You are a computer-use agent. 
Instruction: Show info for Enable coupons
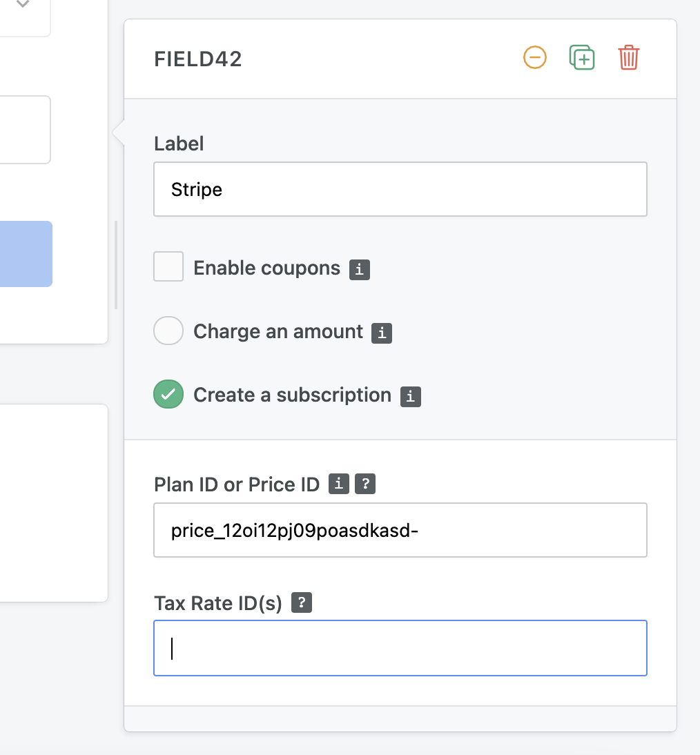click(x=360, y=270)
